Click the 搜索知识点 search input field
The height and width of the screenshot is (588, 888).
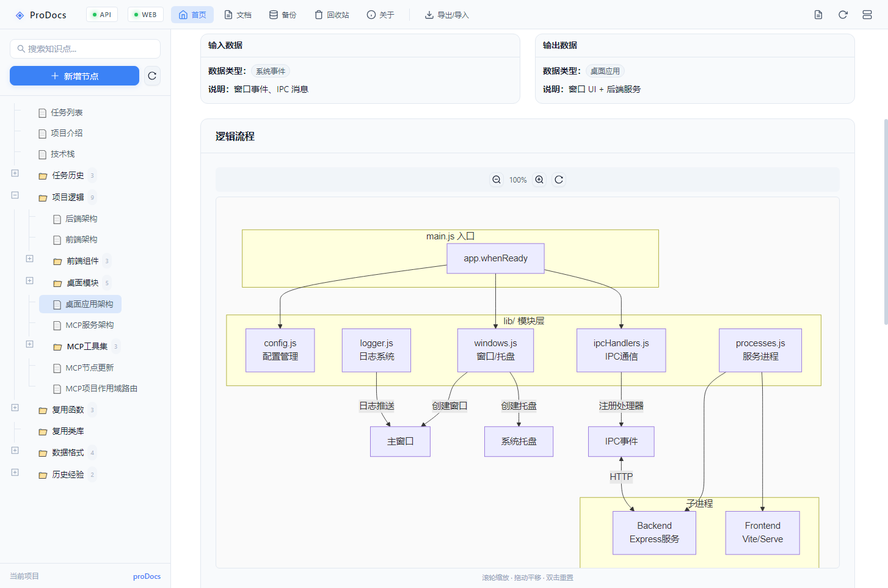point(85,49)
